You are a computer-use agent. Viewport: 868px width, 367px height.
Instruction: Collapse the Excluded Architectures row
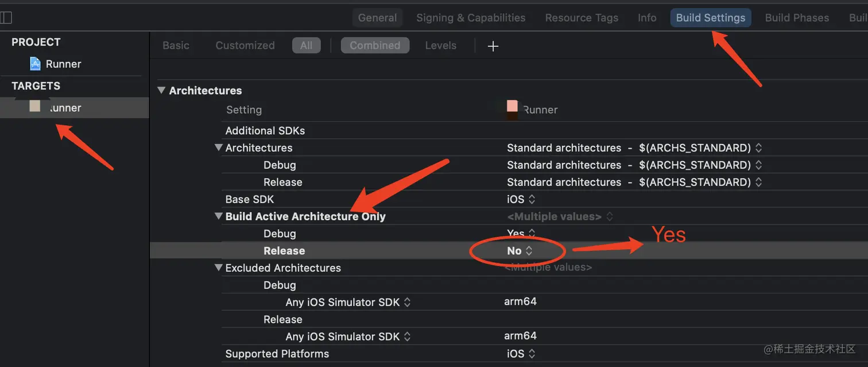[x=218, y=268]
